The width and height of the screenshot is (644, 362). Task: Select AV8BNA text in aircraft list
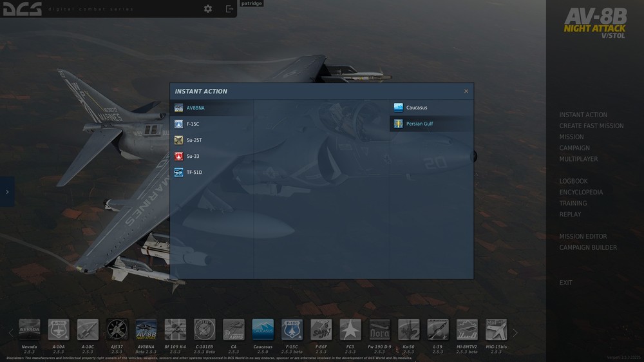tap(196, 108)
